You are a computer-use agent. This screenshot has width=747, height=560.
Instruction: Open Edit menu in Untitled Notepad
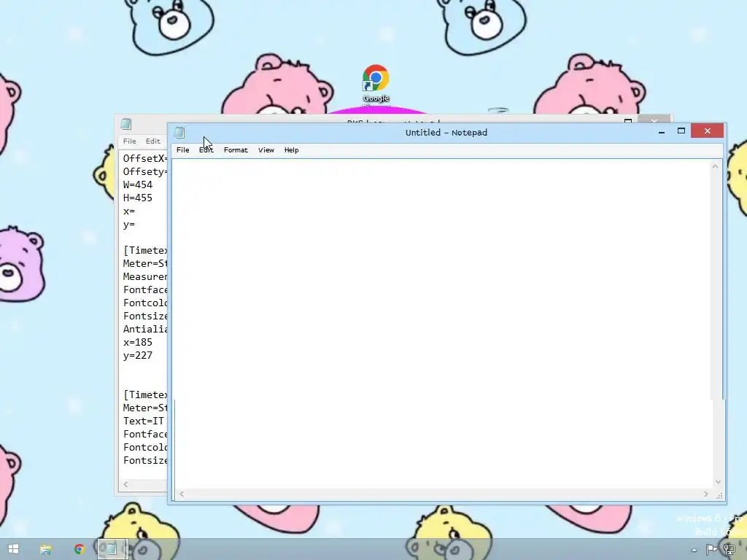pos(206,150)
